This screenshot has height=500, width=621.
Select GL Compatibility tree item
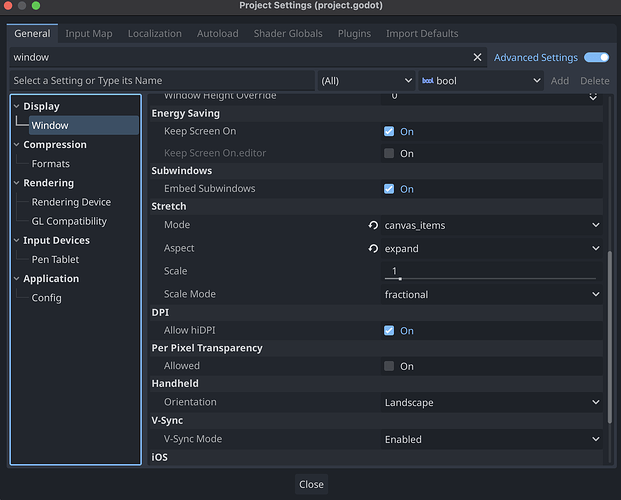[x=69, y=221]
